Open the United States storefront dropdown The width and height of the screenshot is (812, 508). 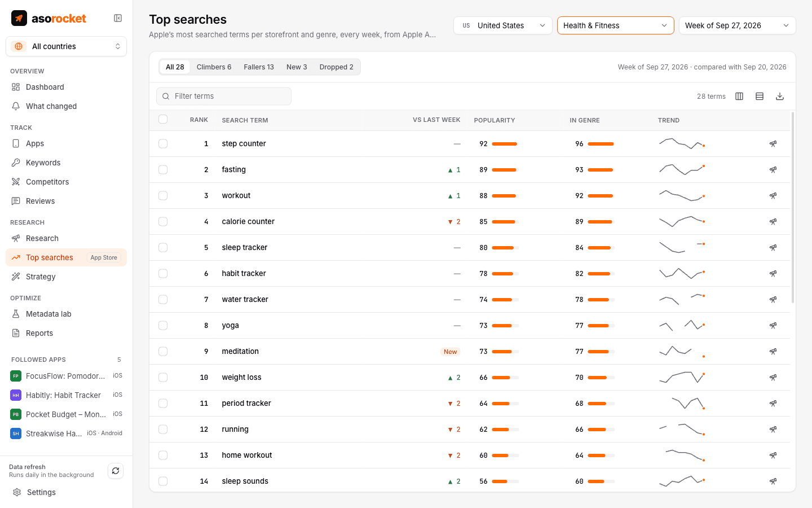pyautogui.click(x=503, y=25)
